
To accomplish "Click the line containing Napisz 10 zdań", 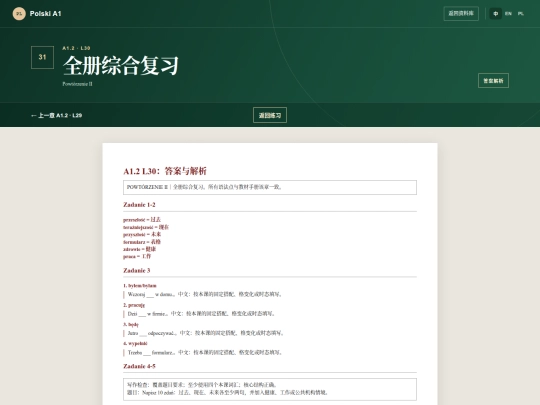I will pos(227,393).
